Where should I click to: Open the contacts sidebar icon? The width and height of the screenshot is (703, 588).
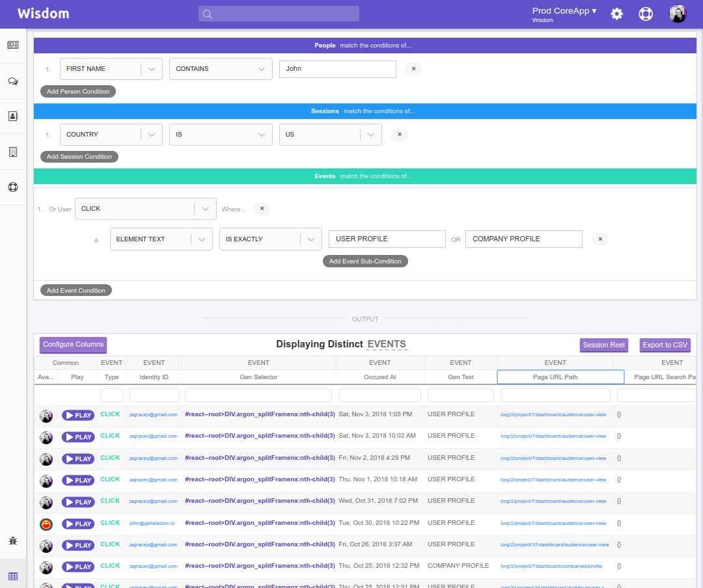[13, 116]
